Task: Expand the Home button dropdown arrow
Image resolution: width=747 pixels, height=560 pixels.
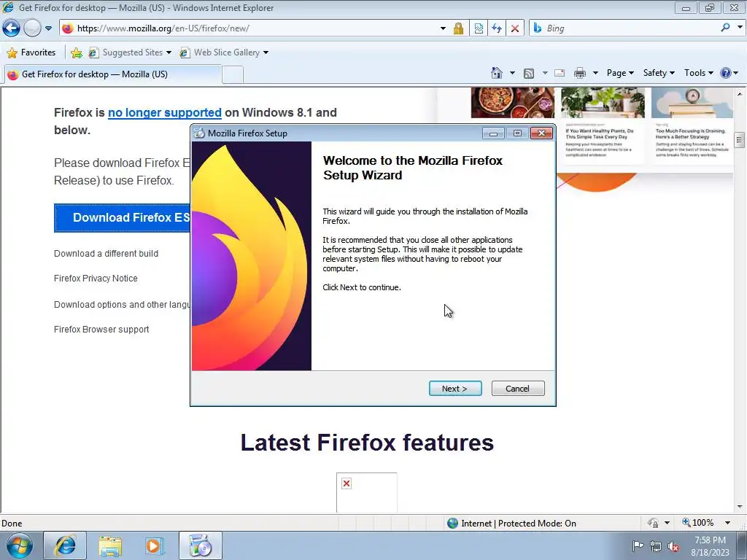Action: (x=512, y=73)
